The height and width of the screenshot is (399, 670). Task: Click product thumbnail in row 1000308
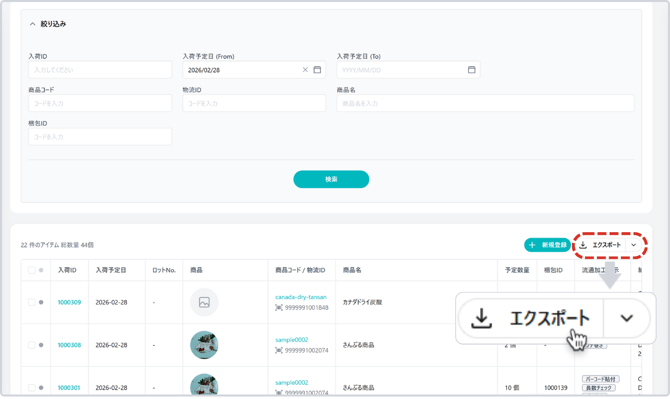[x=204, y=345]
